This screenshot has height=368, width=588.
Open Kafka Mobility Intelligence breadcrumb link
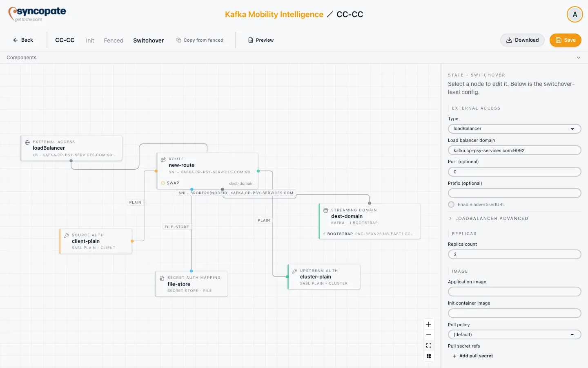pos(274,14)
